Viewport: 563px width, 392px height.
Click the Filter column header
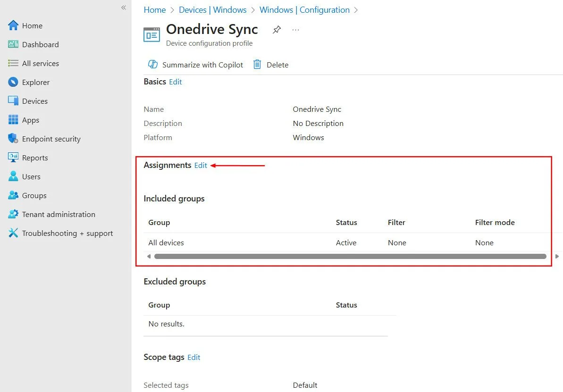coord(396,223)
